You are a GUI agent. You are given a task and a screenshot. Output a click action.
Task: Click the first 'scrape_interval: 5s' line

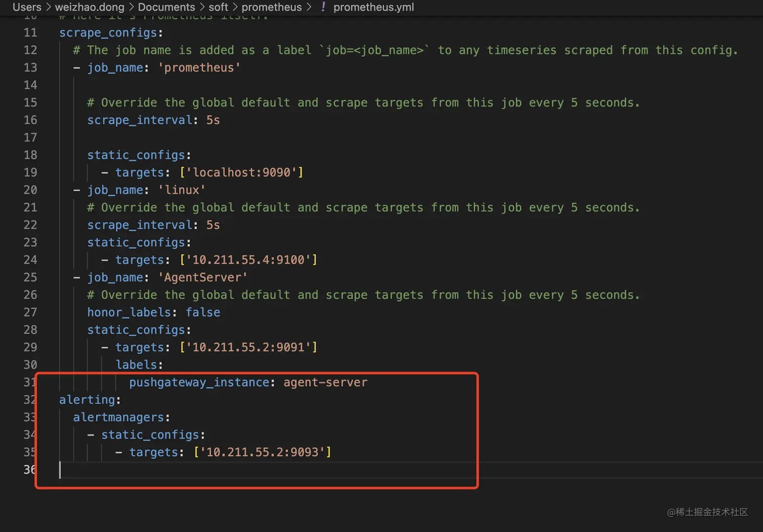click(x=153, y=120)
